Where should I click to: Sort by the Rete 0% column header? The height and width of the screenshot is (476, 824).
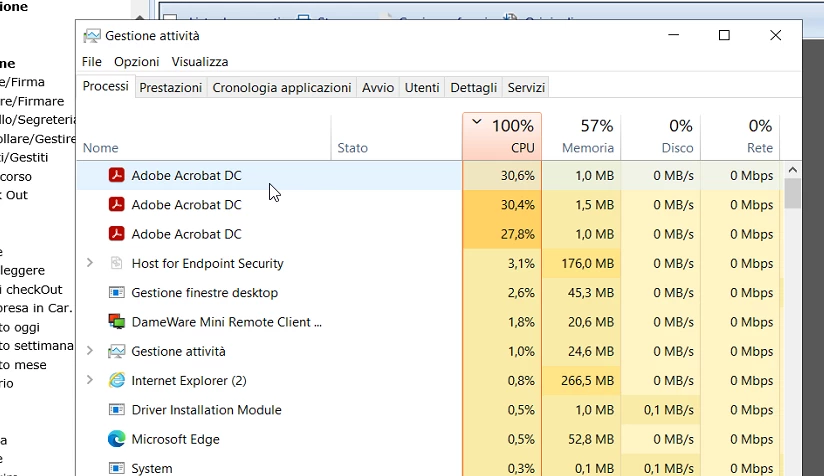[740, 137]
